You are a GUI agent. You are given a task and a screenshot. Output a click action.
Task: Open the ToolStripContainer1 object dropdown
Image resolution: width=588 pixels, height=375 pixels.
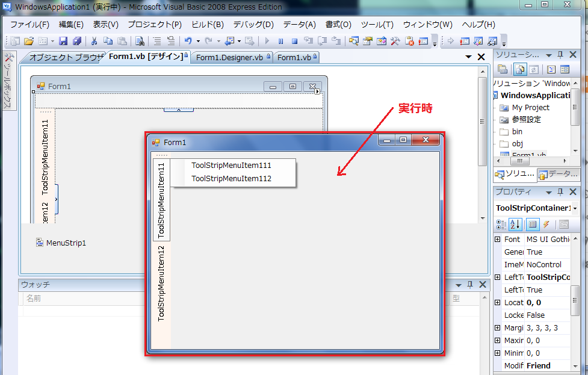click(575, 208)
